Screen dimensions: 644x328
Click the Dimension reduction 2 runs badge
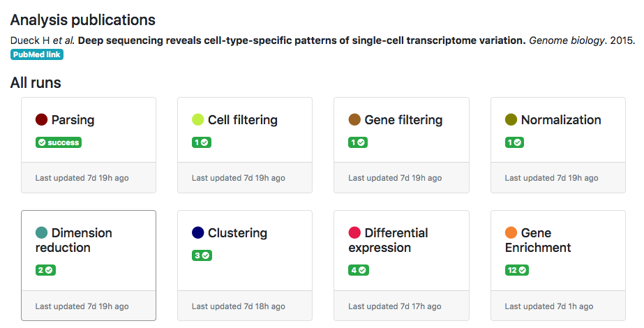45,270
